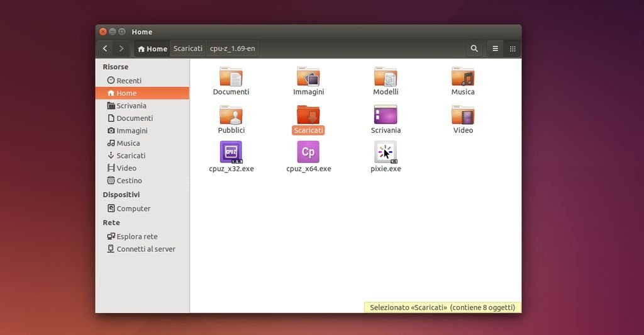
Task: Open the Documenti folder icon
Action: pos(231,77)
